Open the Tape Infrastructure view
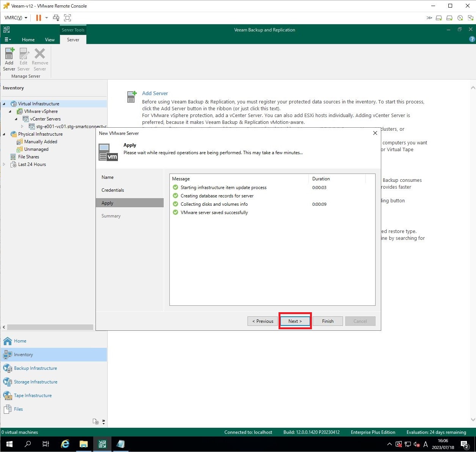476x452 pixels. [x=54, y=396]
